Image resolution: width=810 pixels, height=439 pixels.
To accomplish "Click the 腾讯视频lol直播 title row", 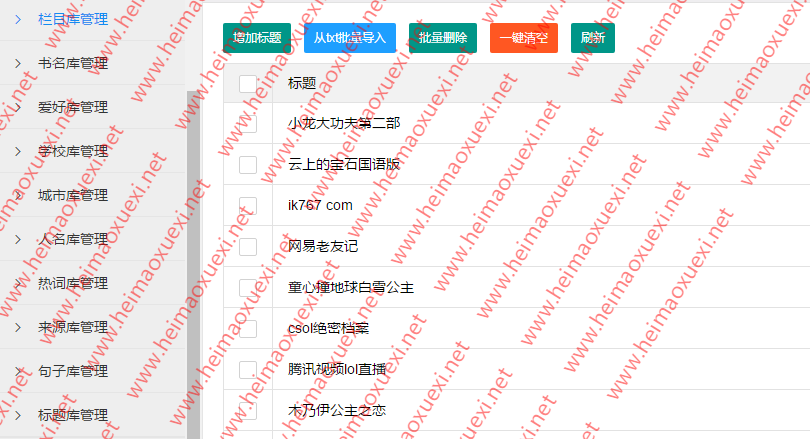I will 343,369.
